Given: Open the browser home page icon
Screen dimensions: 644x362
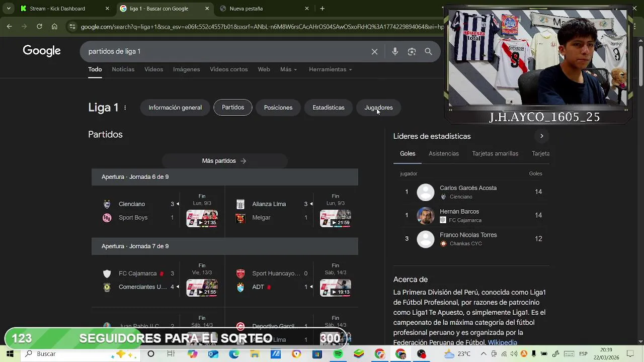Looking at the screenshot, I should (54, 27).
